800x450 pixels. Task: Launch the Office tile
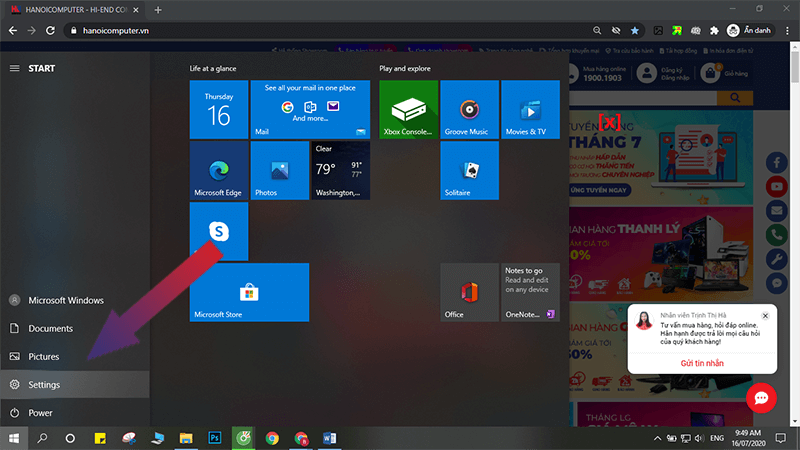469,292
